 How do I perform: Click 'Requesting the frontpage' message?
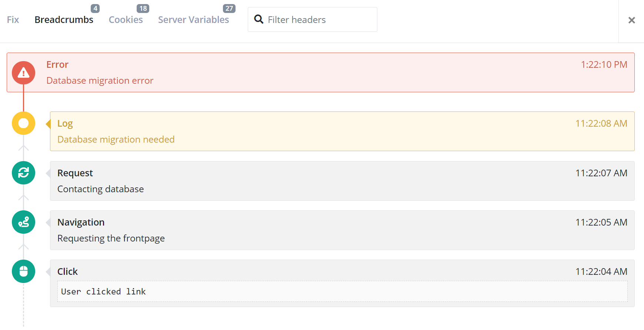tap(111, 238)
